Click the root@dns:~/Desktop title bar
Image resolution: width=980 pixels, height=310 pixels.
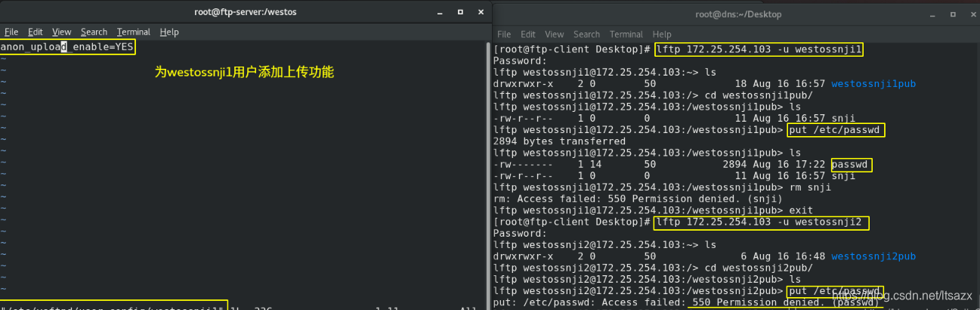738,14
